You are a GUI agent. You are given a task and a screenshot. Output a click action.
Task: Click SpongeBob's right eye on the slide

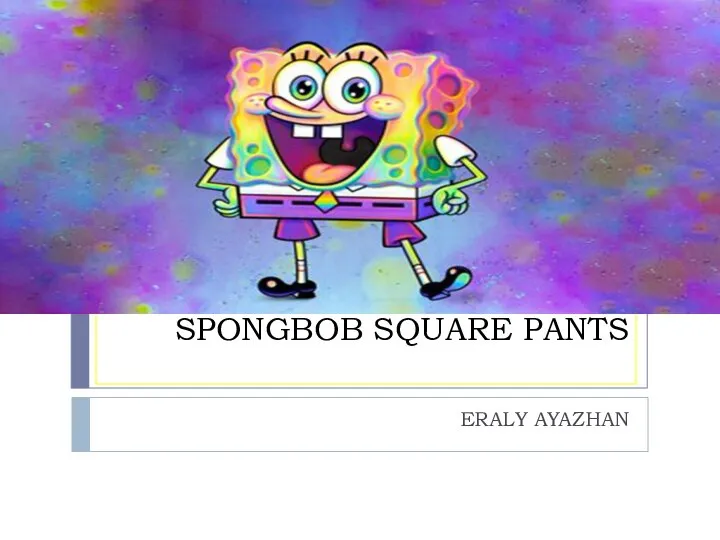355,88
